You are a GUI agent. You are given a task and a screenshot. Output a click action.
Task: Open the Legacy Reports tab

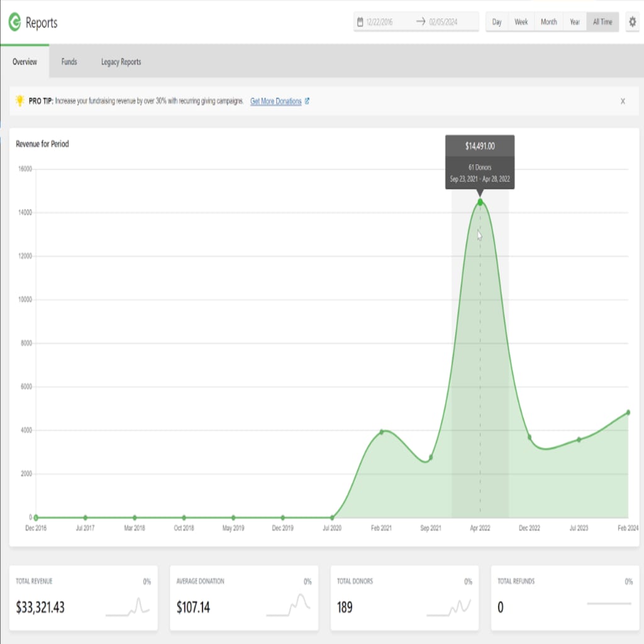(x=121, y=62)
